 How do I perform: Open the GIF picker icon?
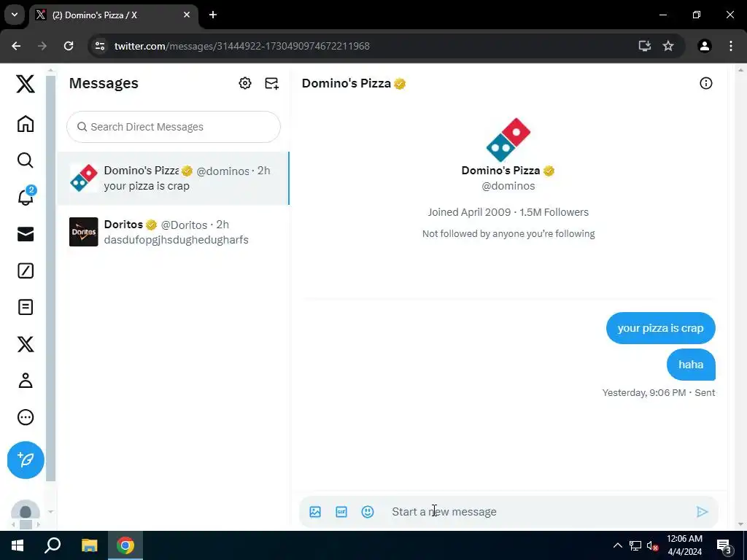coord(341,512)
